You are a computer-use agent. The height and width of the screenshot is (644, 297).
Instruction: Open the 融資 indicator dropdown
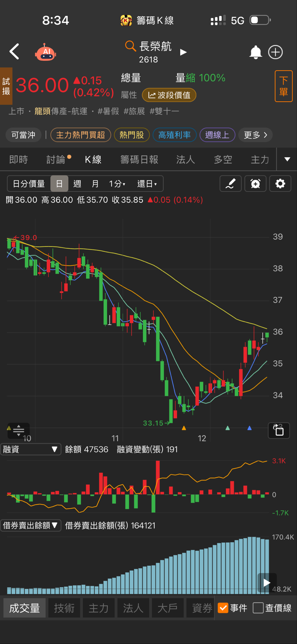tap(31, 449)
